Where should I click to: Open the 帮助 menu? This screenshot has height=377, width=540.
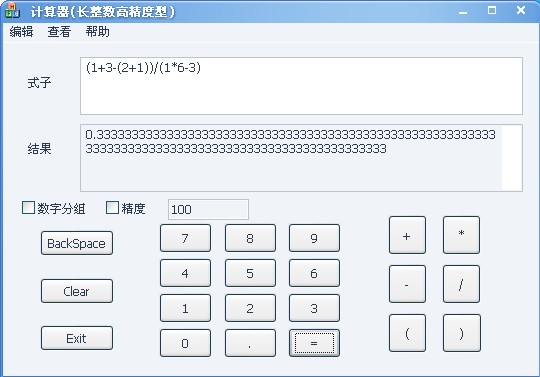[97, 32]
